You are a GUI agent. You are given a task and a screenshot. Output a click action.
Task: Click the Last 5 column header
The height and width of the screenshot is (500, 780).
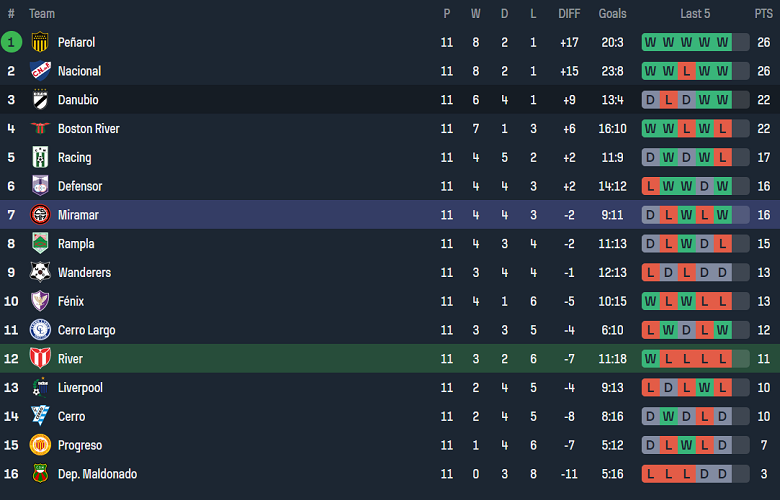point(695,14)
